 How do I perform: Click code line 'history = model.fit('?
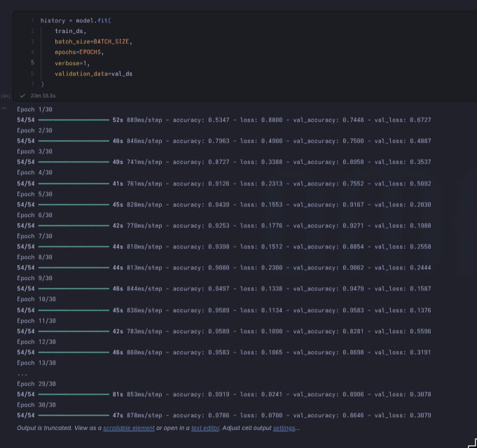[76, 21]
